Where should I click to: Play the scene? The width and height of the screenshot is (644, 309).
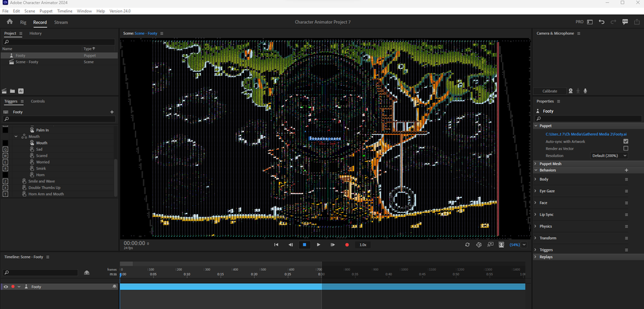coord(318,244)
